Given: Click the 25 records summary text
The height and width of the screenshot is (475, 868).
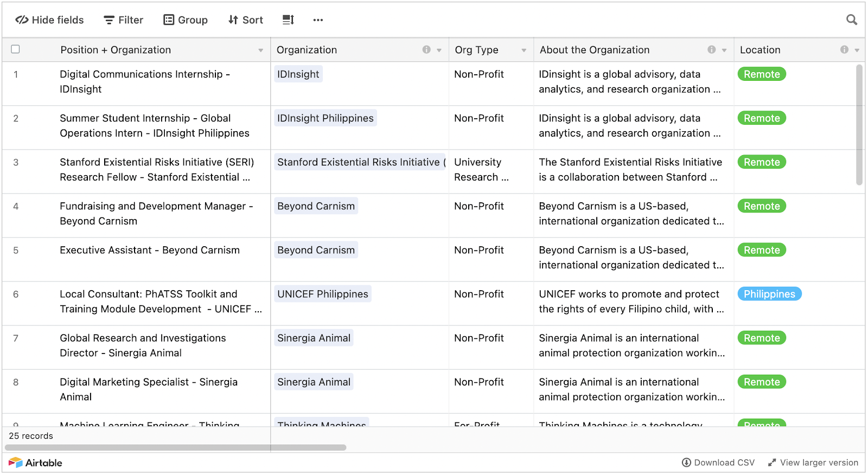Looking at the screenshot, I should pyautogui.click(x=31, y=436).
